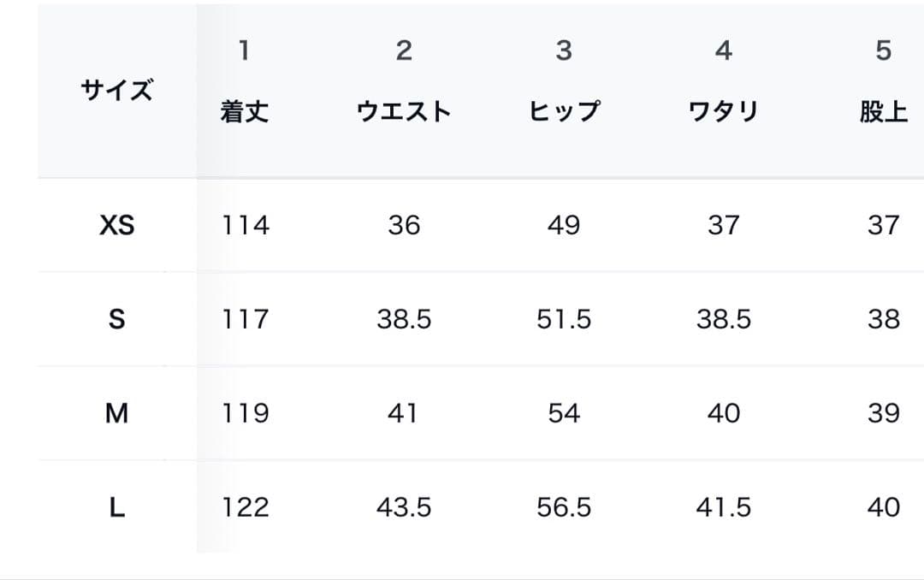Select the 着丈 column header
Image resolution: width=924 pixels, height=580 pixels.
point(245,112)
